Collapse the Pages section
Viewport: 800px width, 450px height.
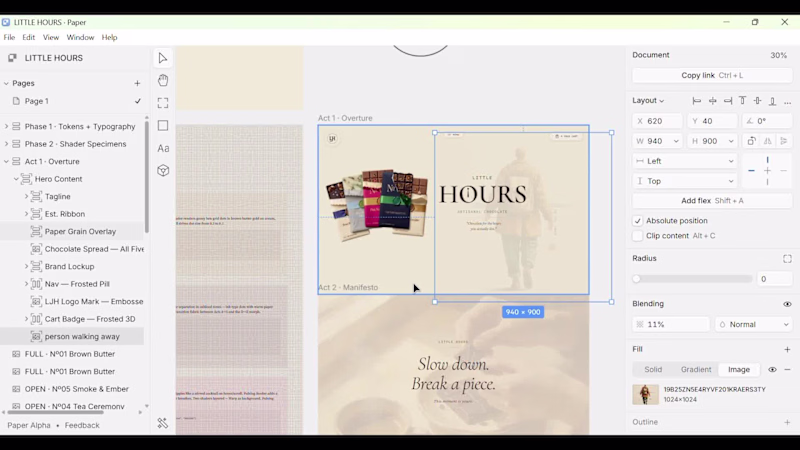(x=6, y=83)
